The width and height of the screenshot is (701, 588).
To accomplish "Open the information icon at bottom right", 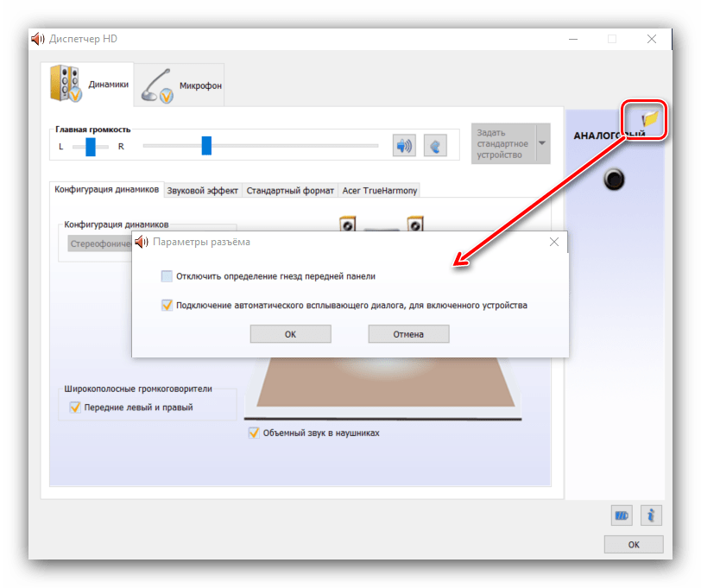I will point(651,515).
